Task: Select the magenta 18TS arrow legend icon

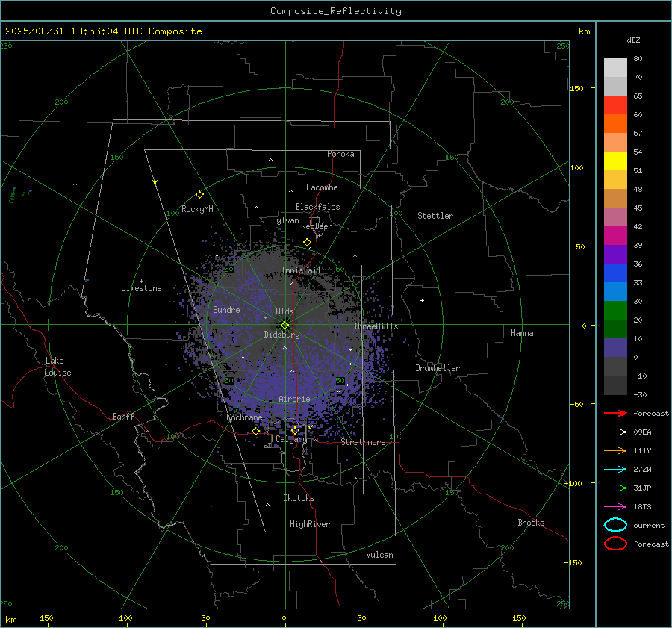Action: [x=615, y=507]
